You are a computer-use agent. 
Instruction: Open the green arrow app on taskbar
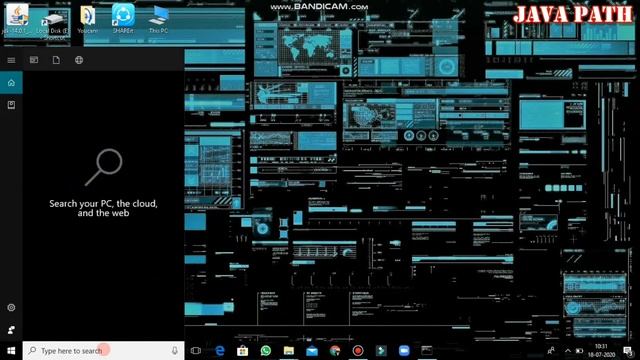(381, 351)
